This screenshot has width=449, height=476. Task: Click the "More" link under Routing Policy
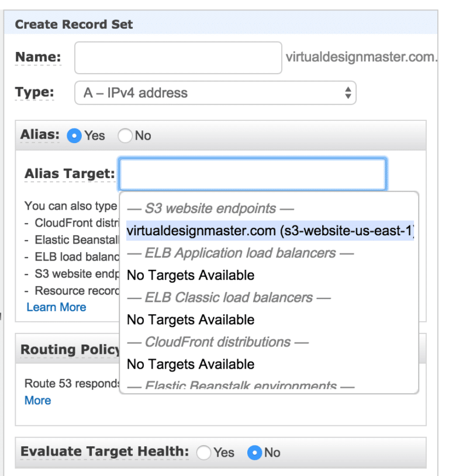point(37,400)
